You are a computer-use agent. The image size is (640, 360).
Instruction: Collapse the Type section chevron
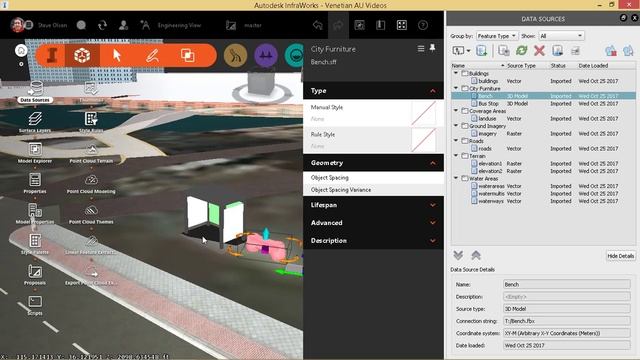[433, 91]
